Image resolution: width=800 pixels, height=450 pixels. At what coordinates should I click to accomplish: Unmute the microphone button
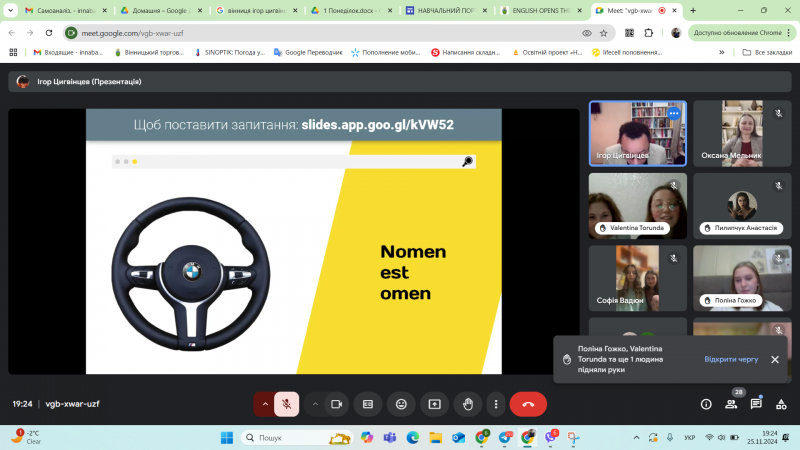[287, 404]
